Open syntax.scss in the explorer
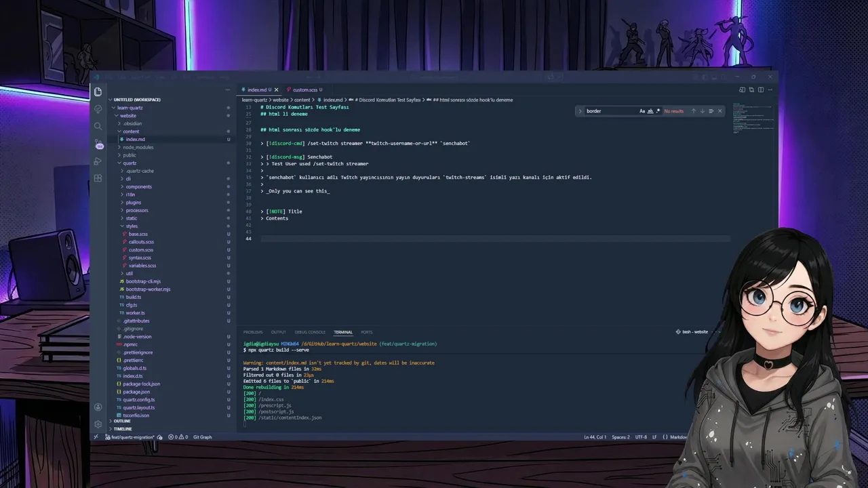The image size is (868, 488). pyautogui.click(x=140, y=258)
